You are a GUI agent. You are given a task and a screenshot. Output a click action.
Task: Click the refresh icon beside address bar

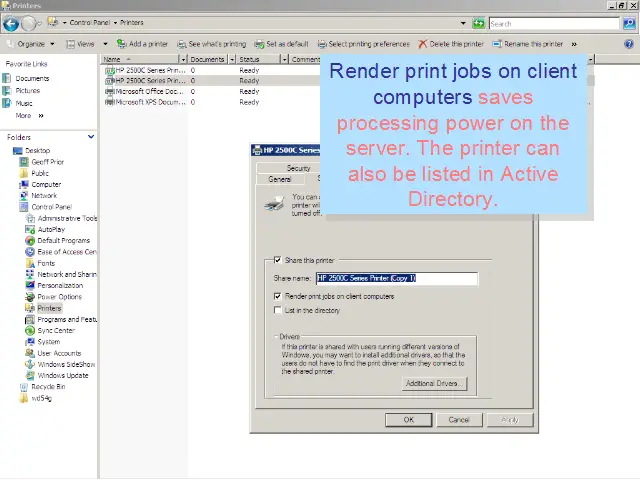coord(478,23)
